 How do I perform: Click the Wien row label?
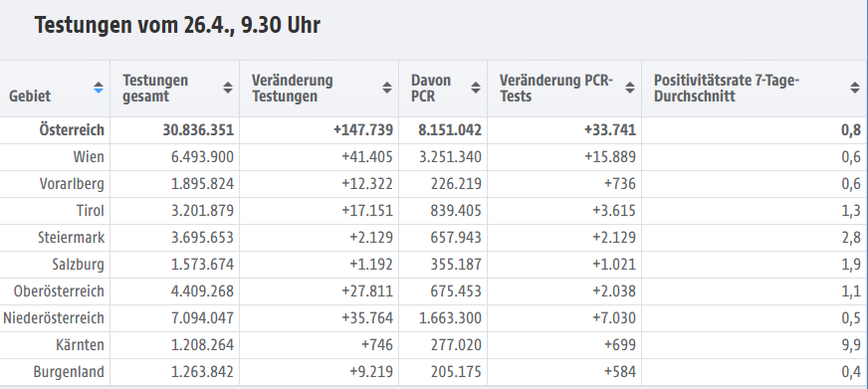point(89,157)
